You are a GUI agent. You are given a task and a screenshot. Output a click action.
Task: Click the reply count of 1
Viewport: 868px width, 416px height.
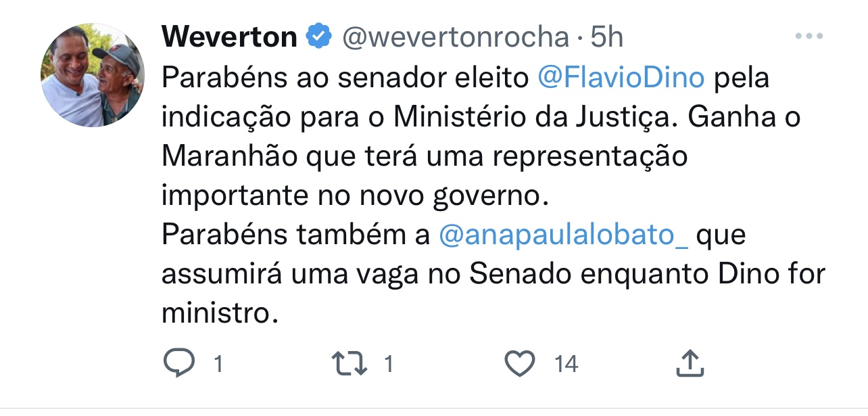pyautogui.click(x=218, y=365)
